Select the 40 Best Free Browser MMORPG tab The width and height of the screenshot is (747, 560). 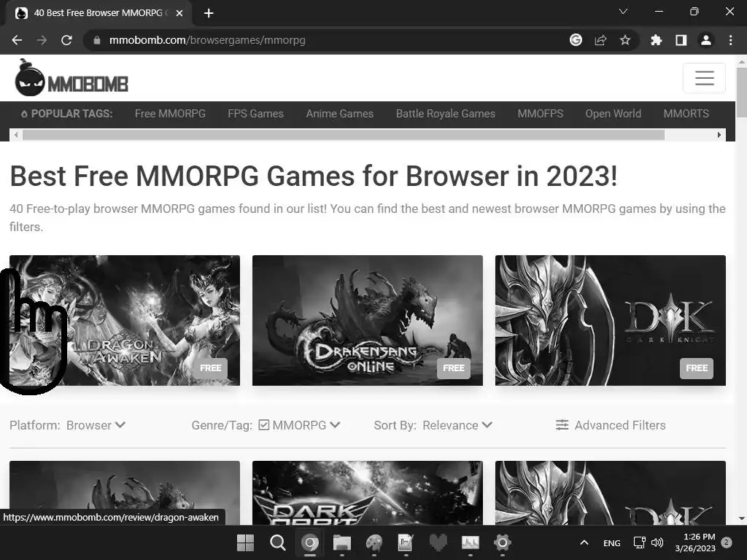(x=99, y=13)
